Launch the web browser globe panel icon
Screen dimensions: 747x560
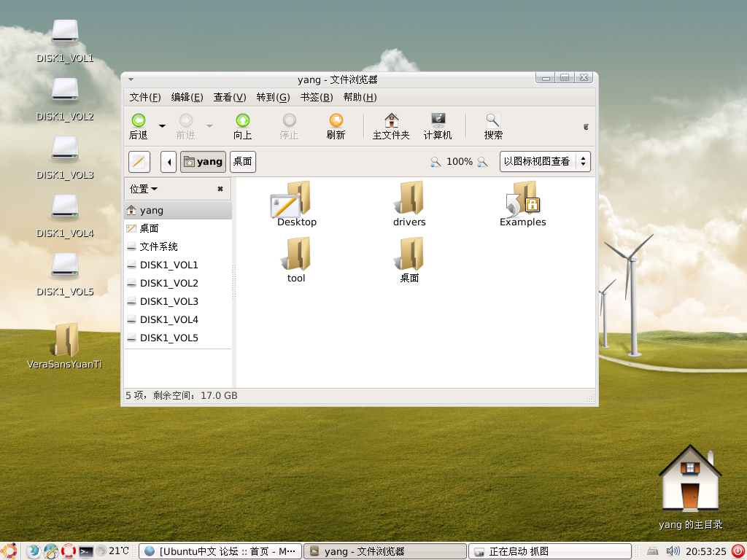pyautogui.click(x=34, y=551)
